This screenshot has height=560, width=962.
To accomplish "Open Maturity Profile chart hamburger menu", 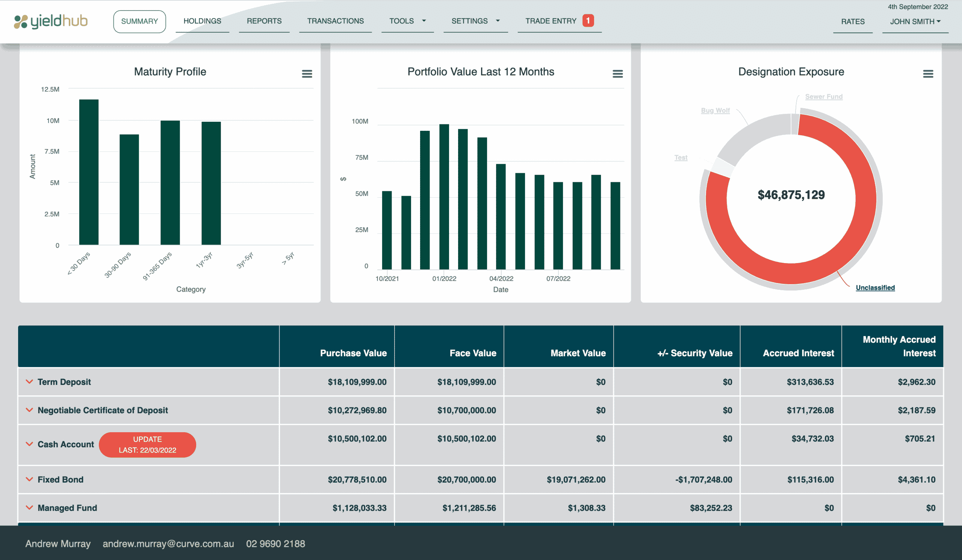I will coord(307,74).
